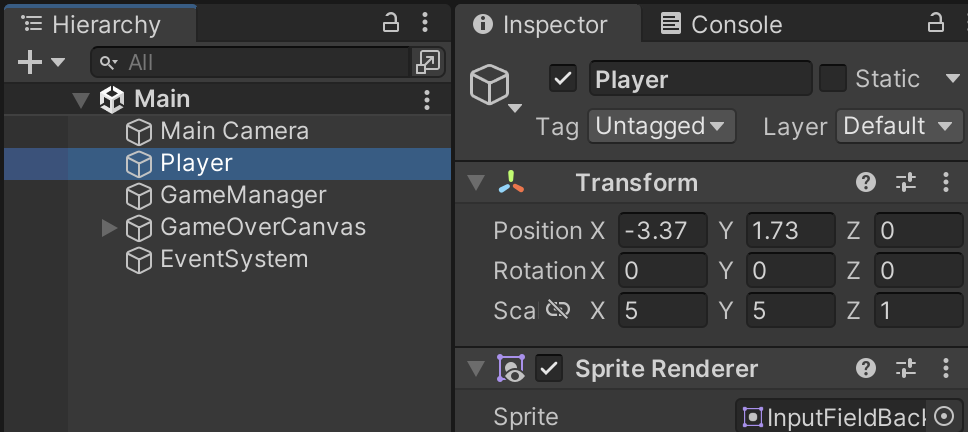Open the Sprite Renderer three-dot menu
This screenshot has width=968, height=432.
pos(946,369)
